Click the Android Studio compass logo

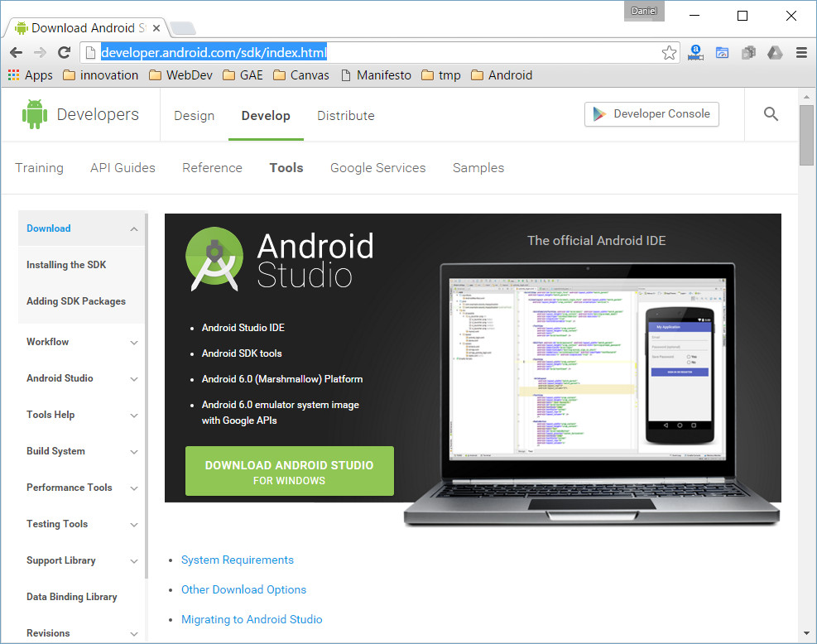214,258
